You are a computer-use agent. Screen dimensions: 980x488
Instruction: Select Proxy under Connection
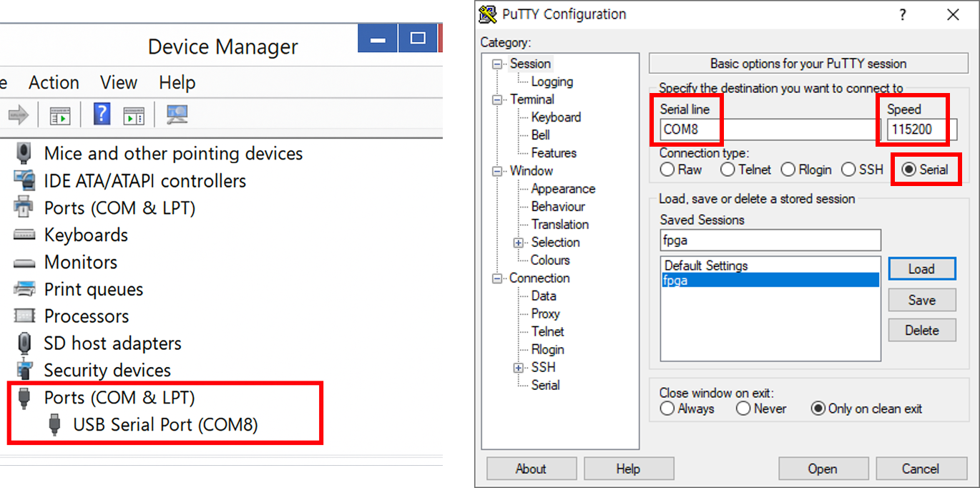pos(546,314)
